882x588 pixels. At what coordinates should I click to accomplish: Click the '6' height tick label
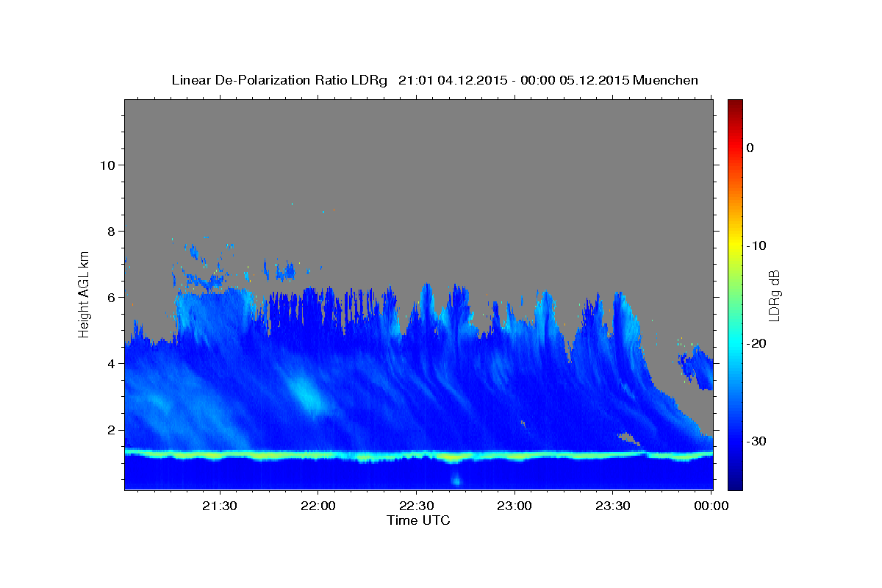coord(110,297)
